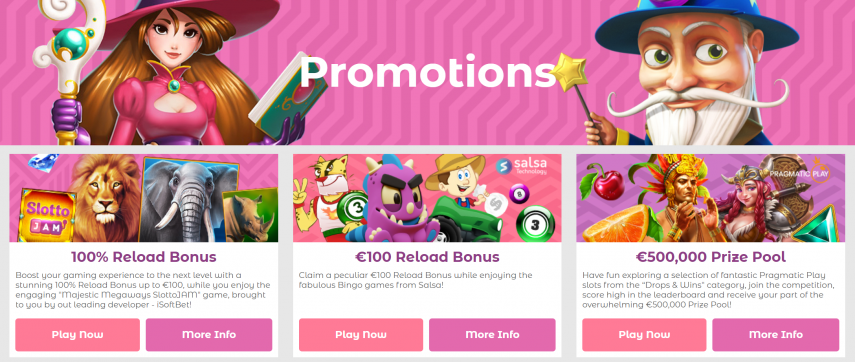855x362 pixels.
Task: Click the red cherry icon
Action: pyautogui.click(x=607, y=183)
